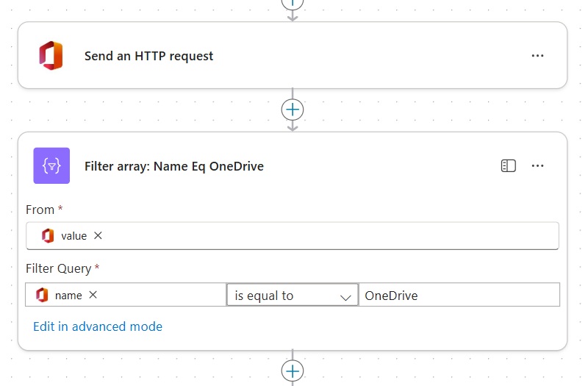Open the Filter array card's ellipsis menu
Image resolution: width=588 pixels, height=386 pixels.
[x=537, y=166]
